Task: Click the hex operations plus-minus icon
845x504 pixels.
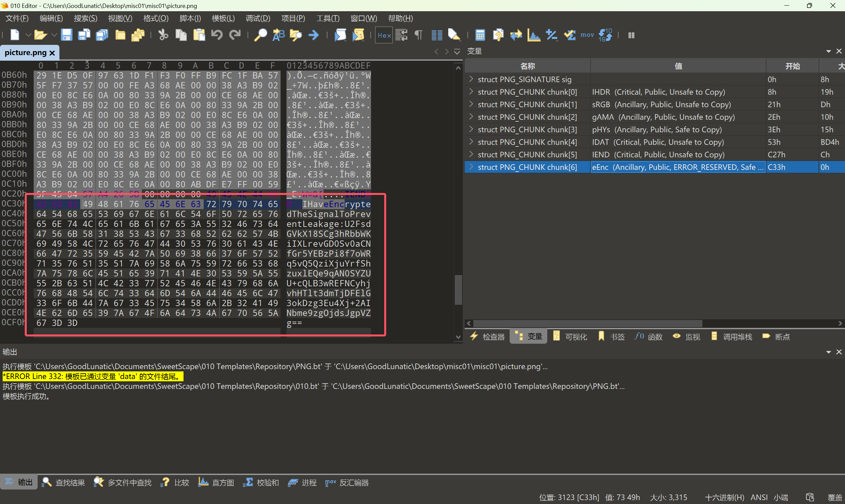Action: click(x=552, y=35)
